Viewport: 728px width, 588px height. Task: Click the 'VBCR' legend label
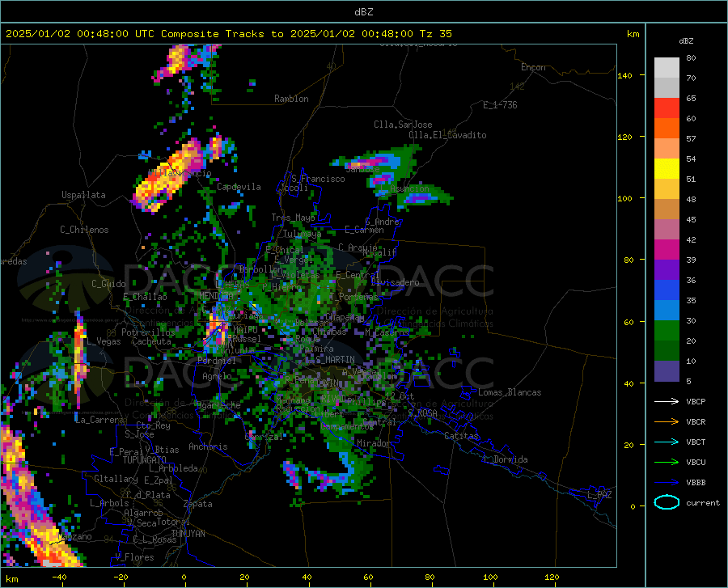click(x=696, y=422)
